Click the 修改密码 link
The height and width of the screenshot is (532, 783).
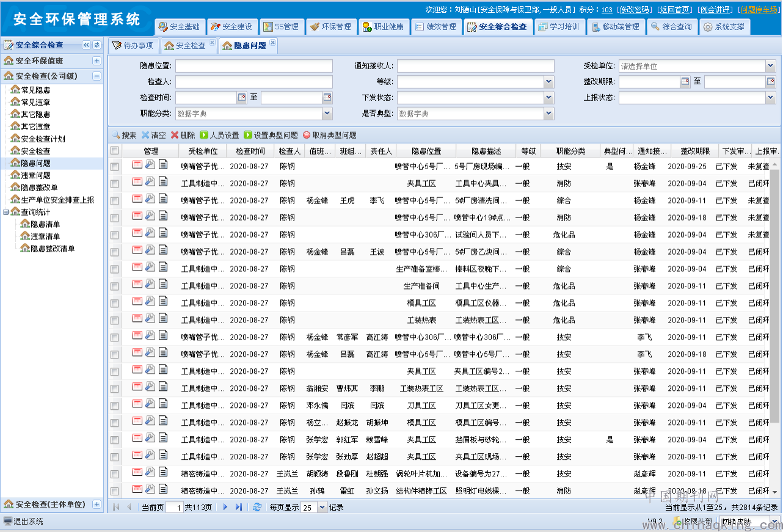point(634,10)
